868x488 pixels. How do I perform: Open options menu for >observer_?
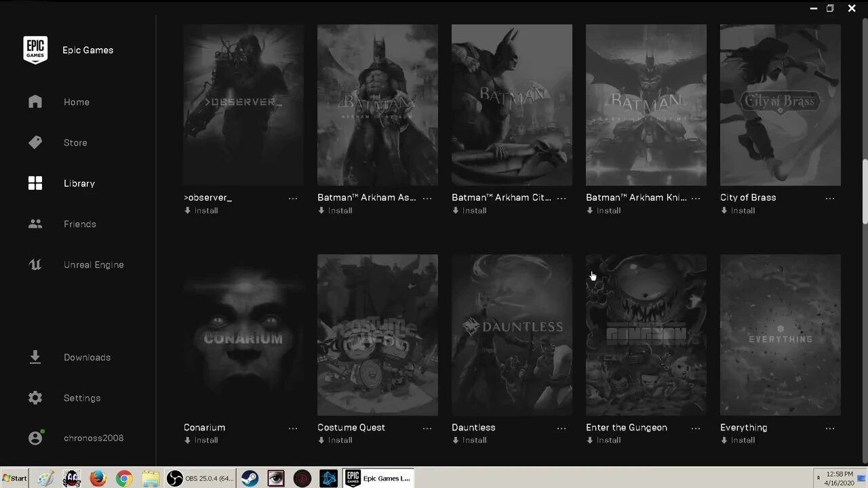pos(293,198)
